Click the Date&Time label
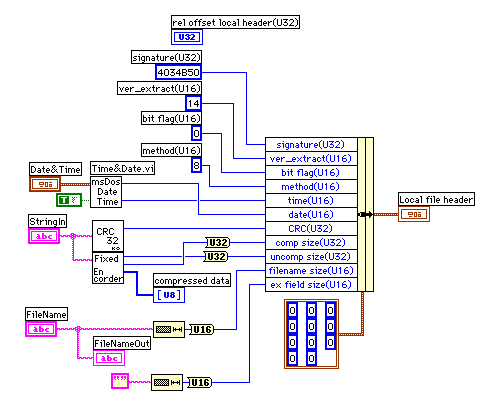 click(56, 169)
